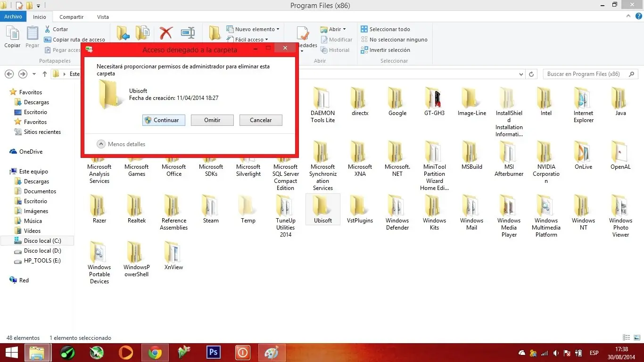
Task: Click the Buscar en Program Files search box
Action: pyautogui.click(x=590, y=74)
